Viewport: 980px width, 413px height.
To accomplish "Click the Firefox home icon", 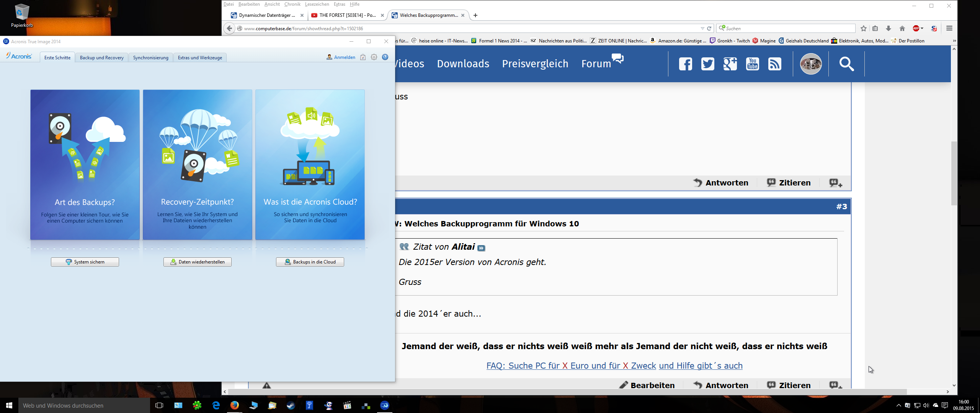I will point(902,28).
